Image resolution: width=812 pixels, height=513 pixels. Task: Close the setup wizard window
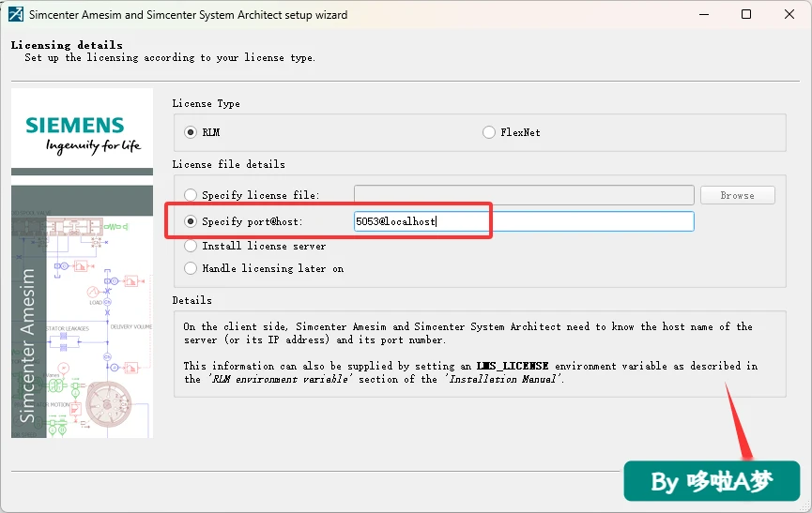(789, 14)
